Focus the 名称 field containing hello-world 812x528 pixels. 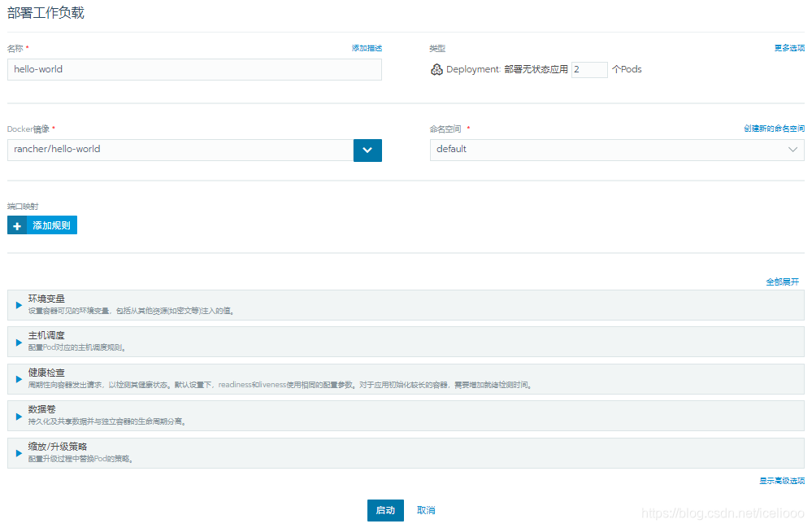click(x=195, y=69)
